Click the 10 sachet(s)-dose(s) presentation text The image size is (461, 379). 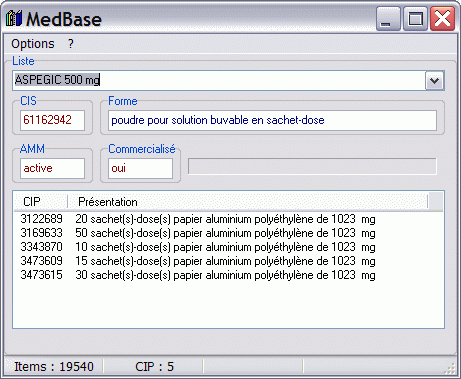(x=225, y=247)
